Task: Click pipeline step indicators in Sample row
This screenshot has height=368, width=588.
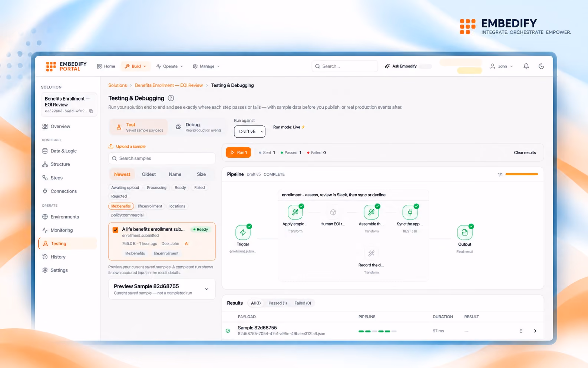Action: point(377,331)
